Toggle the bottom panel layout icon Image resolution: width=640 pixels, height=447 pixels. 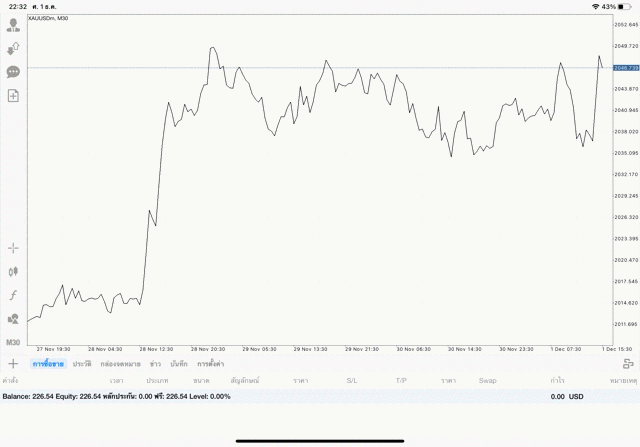(x=628, y=364)
